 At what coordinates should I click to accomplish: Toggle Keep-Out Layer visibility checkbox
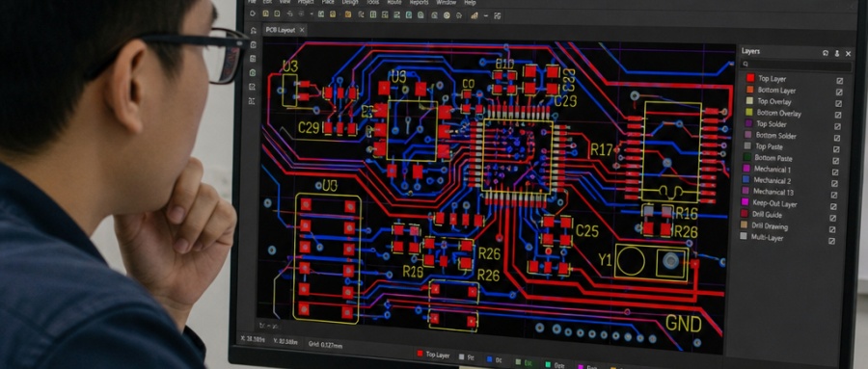(833, 206)
